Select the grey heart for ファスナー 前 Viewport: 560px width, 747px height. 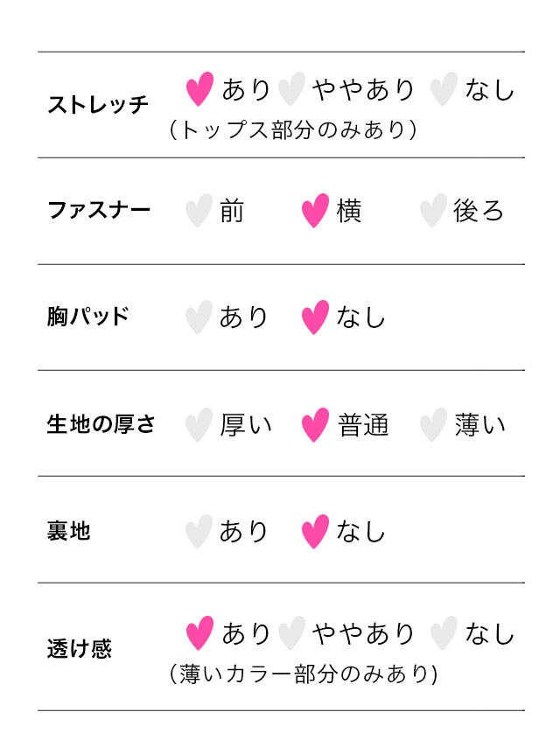pos(199,211)
